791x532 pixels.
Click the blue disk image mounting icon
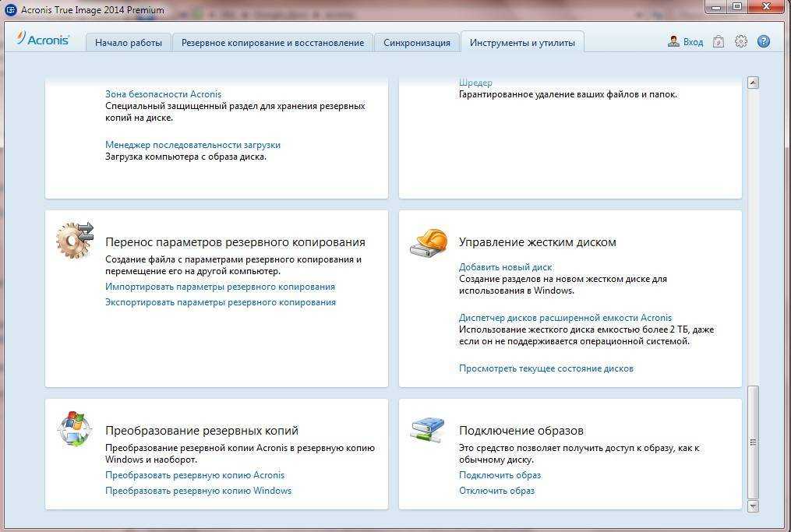click(427, 429)
